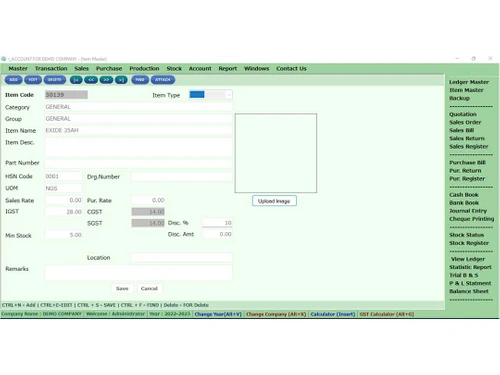500x375 pixels.
Task: Open the Sales menu
Action: 82,68
